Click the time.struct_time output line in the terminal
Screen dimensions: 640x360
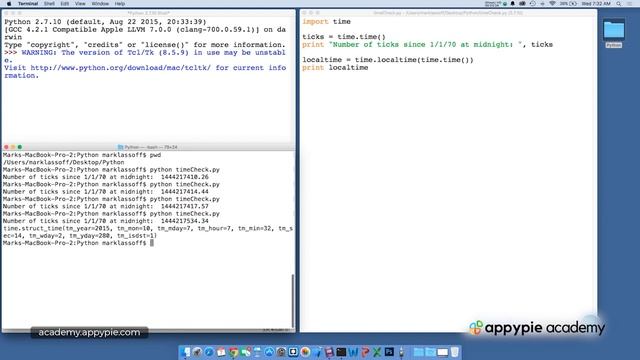(x=148, y=232)
